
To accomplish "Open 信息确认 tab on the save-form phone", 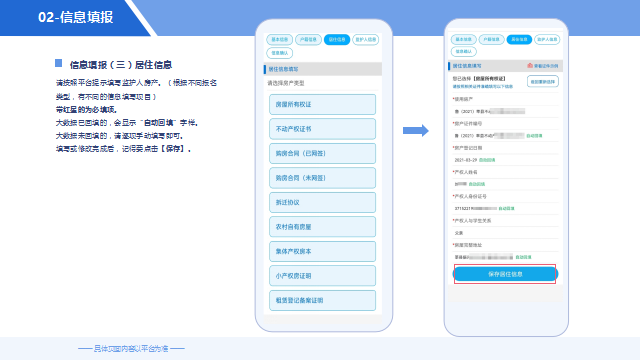I will pos(464,51).
